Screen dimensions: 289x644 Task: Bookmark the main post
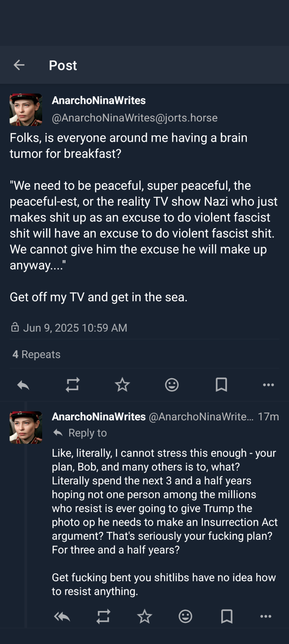point(221,385)
